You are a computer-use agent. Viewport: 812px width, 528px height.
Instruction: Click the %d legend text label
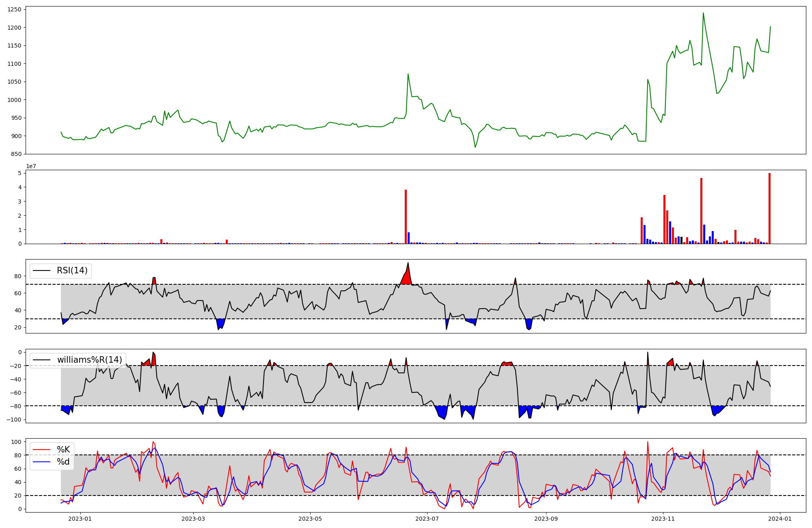[63, 462]
